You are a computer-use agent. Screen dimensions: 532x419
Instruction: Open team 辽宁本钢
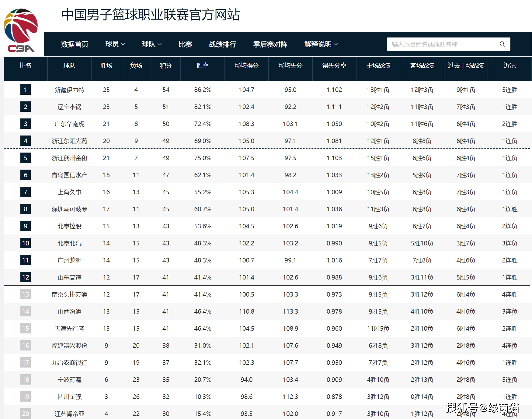69,107
